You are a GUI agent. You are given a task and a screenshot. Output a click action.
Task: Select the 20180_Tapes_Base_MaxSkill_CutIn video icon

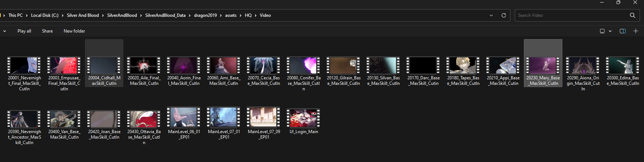(463, 65)
